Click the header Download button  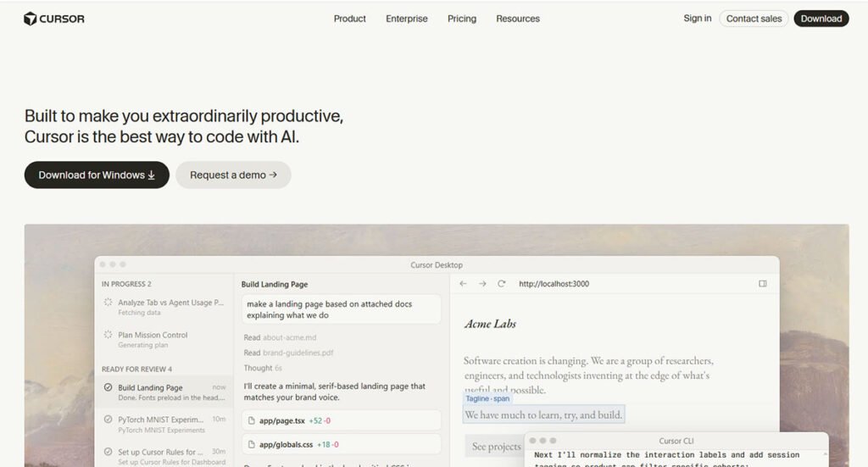point(821,19)
